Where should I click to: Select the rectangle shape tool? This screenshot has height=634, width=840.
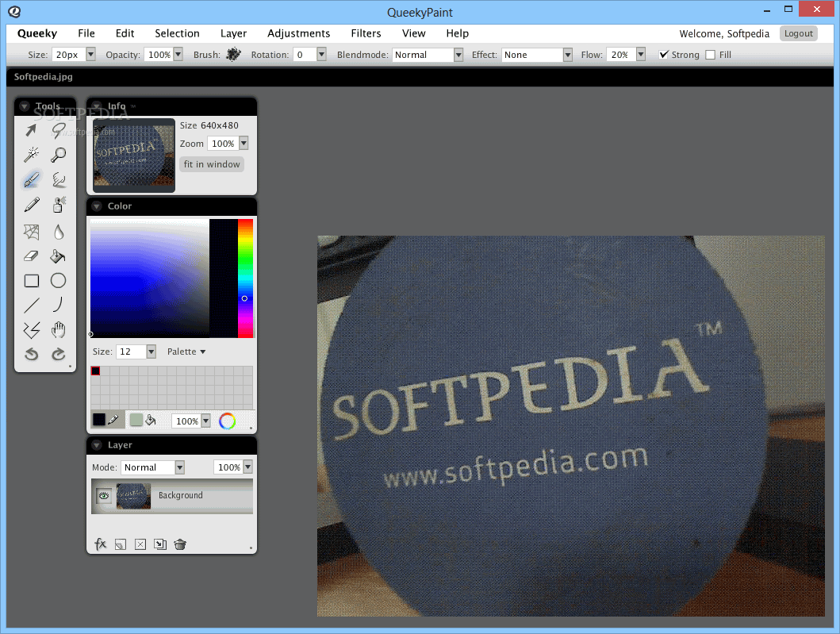click(x=31, y=281)
